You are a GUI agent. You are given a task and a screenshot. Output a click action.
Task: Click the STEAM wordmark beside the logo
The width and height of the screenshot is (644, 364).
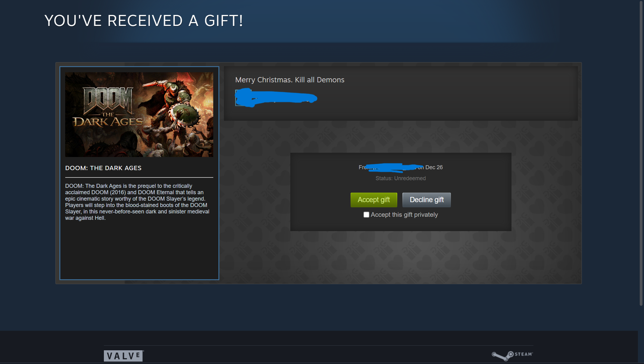[x=524, y=354]
